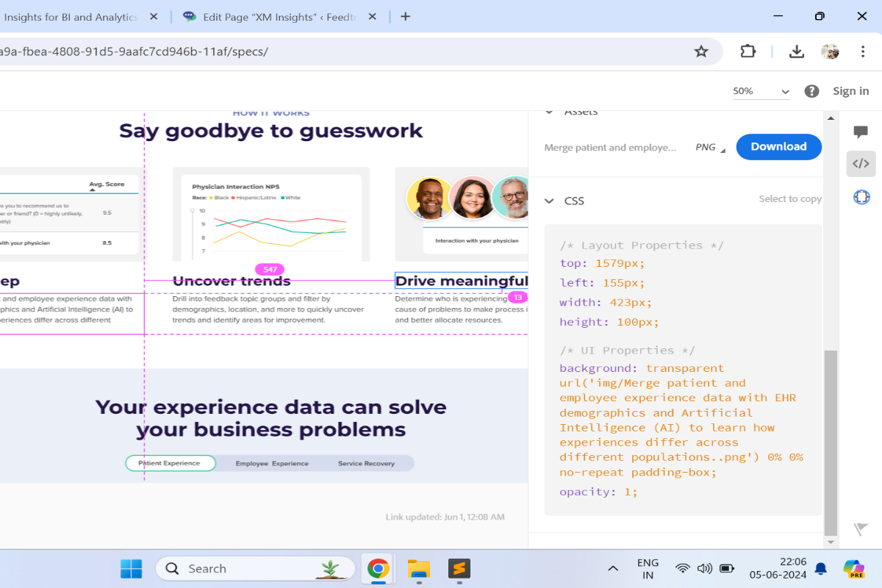Click the Layout Properties CSS comment
The width and height of the screenshot is (882, 588).
(642, 245)
